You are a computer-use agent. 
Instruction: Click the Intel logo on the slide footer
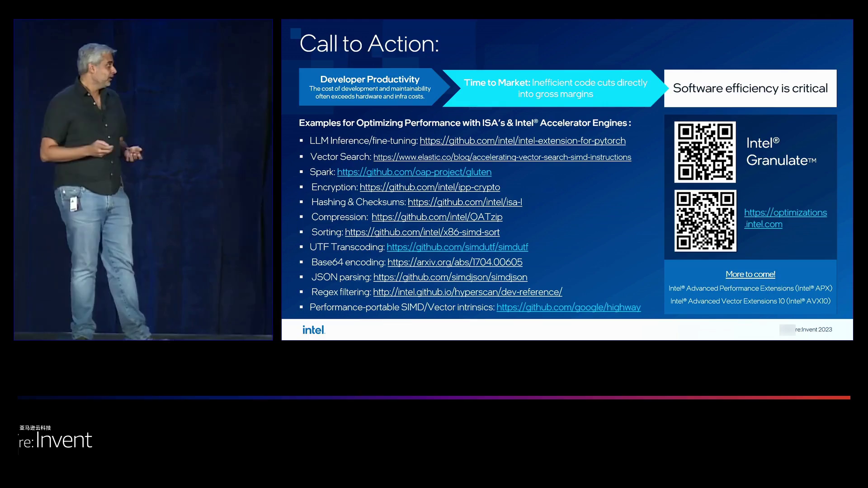click(313, 330)
